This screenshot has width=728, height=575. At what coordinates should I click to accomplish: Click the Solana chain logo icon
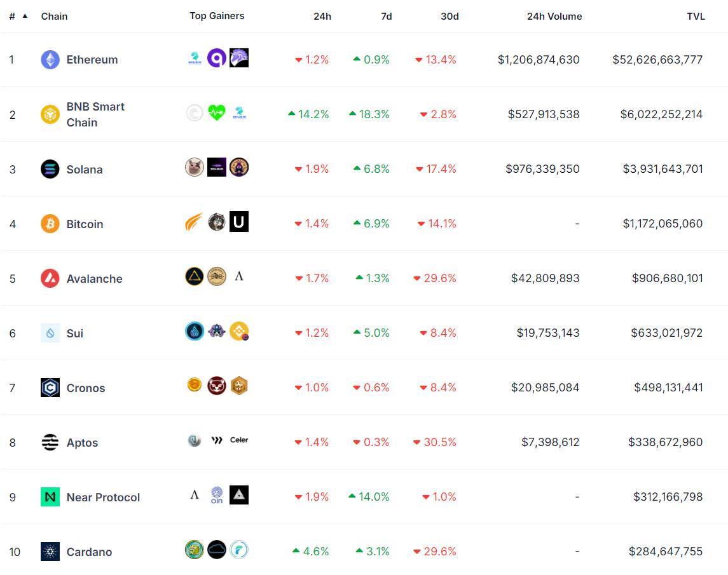click(50, 169)
